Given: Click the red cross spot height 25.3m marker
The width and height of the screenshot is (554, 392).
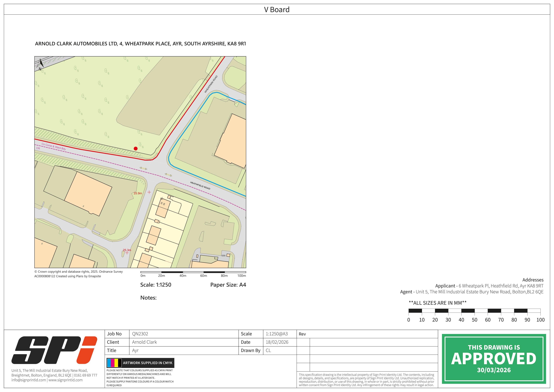Looking at the screenshot, I should click(x=127, y=253).
